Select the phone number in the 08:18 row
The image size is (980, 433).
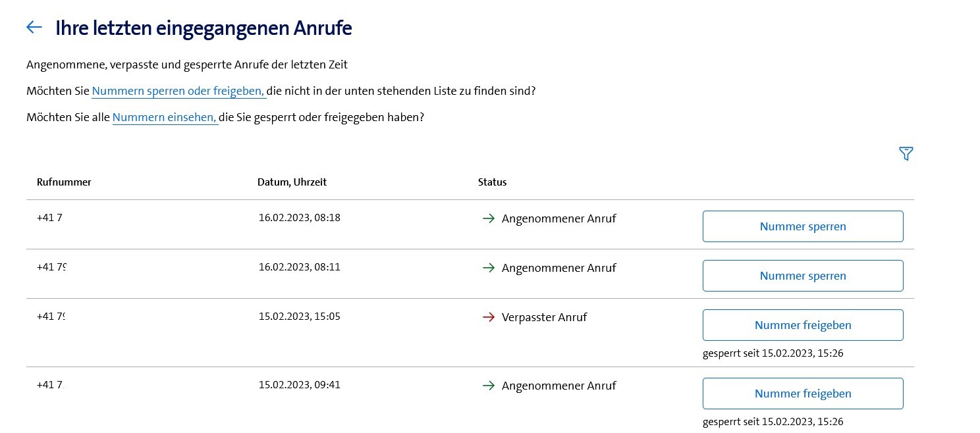[50, 218]
